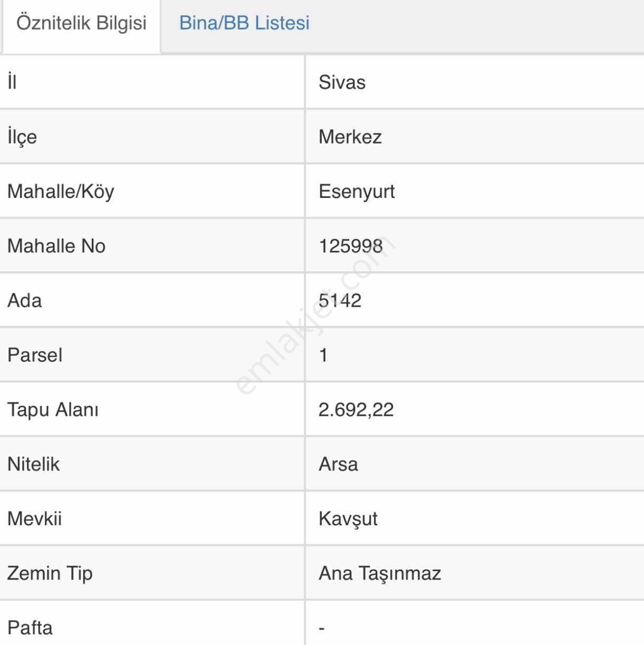Click the Esenyurt value
The height and width of the screenshot is (645, 644).
[357, 192]
